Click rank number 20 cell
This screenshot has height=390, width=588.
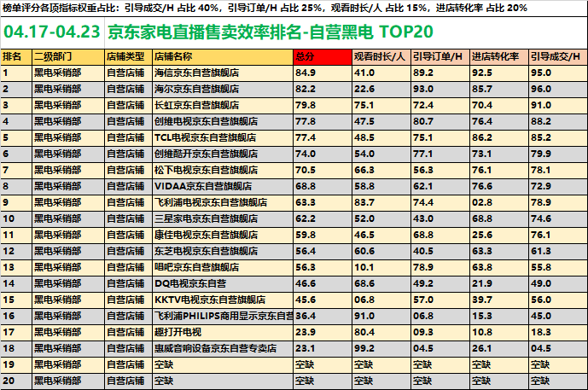click(16, 381)
